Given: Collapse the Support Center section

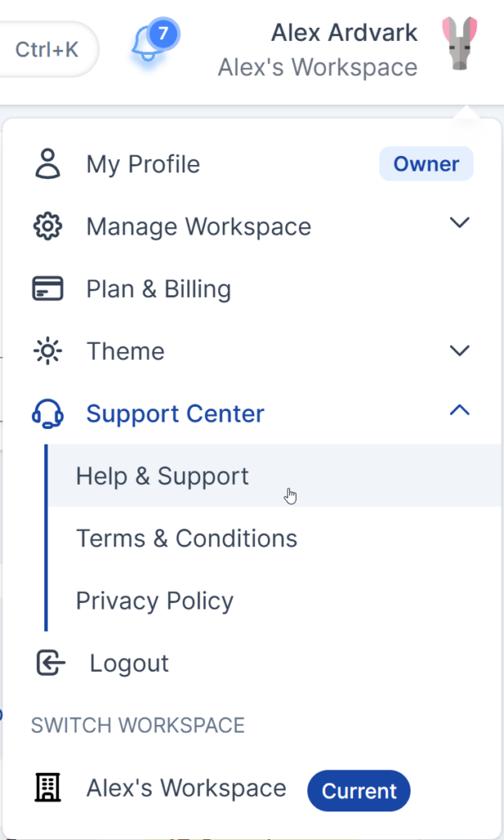Looking at the screenshot, I should point(460,409).
